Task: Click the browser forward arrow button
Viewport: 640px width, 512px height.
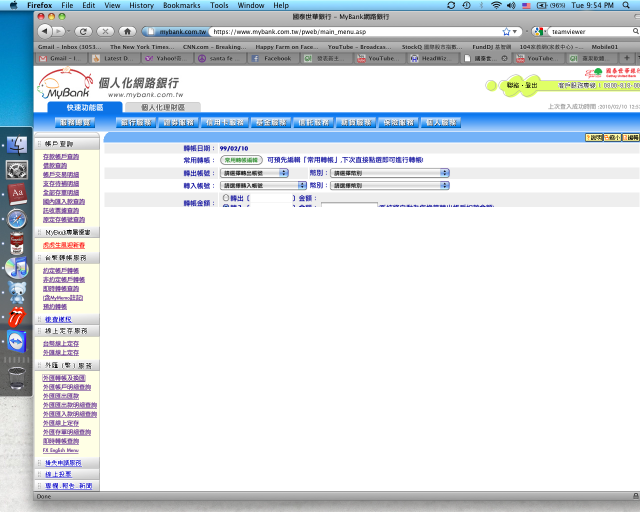Action: (59, 31)
